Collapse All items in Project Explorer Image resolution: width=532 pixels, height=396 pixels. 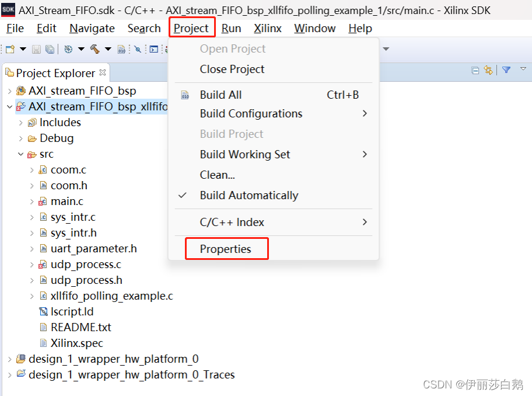tap(475, 70)
